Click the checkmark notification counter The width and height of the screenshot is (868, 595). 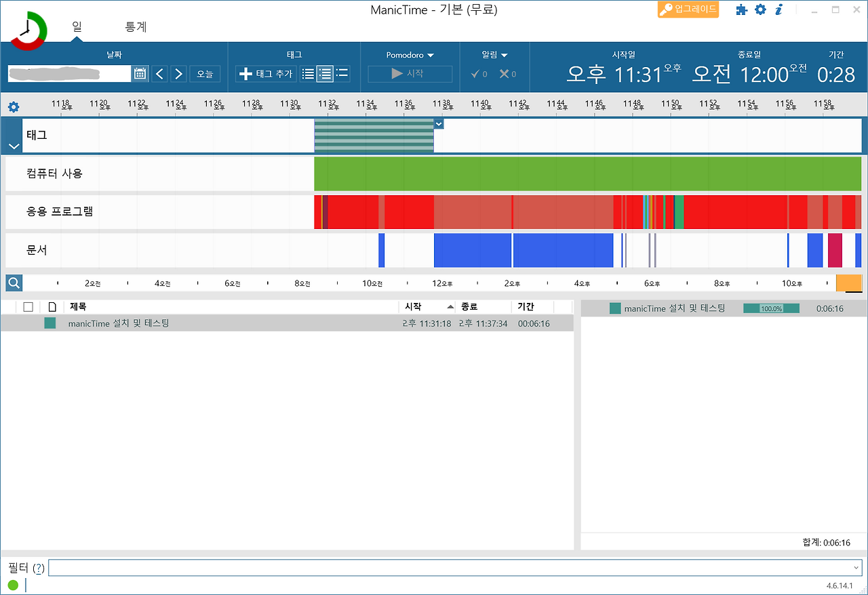tap(479, 74)
